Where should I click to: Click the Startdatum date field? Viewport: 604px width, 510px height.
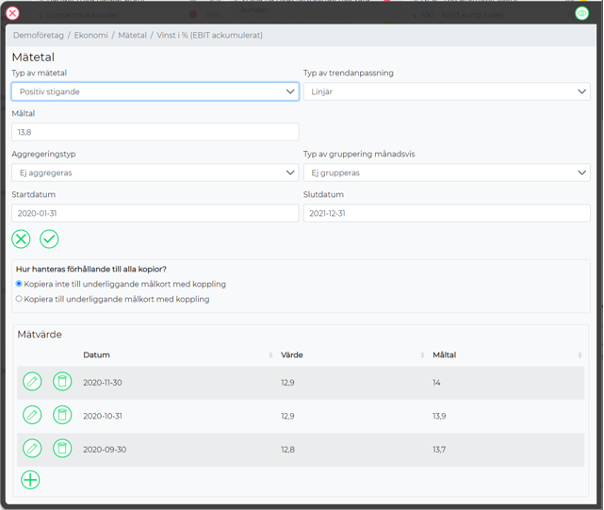155,213
